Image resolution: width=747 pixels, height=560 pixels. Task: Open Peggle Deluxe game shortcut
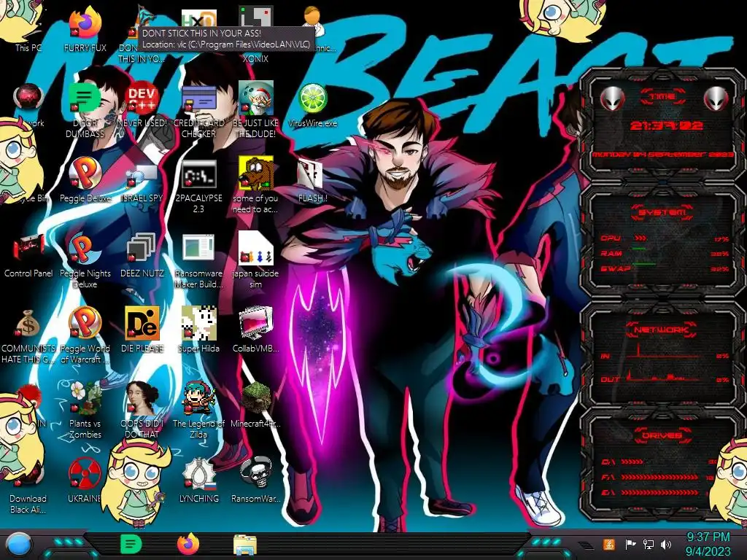85,174
